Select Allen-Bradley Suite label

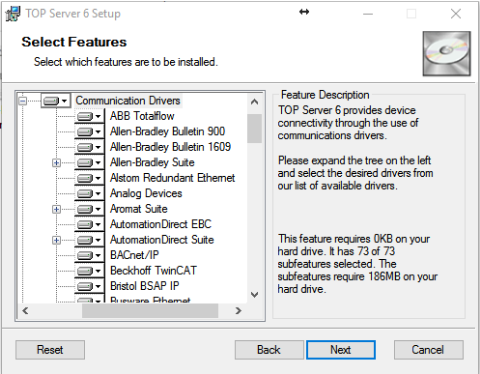point(152,162)
